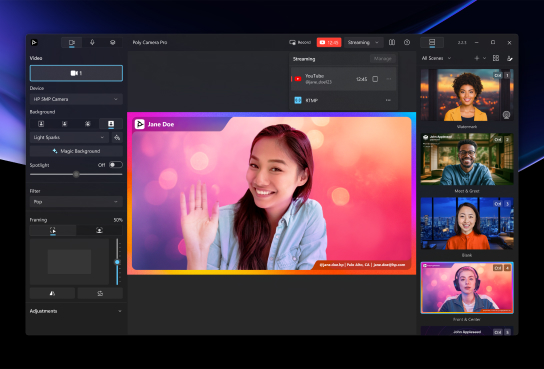The image size is (544, 369).
Task: Select the first background mode option
Action: pyautogui.click(x=41, y=124)
